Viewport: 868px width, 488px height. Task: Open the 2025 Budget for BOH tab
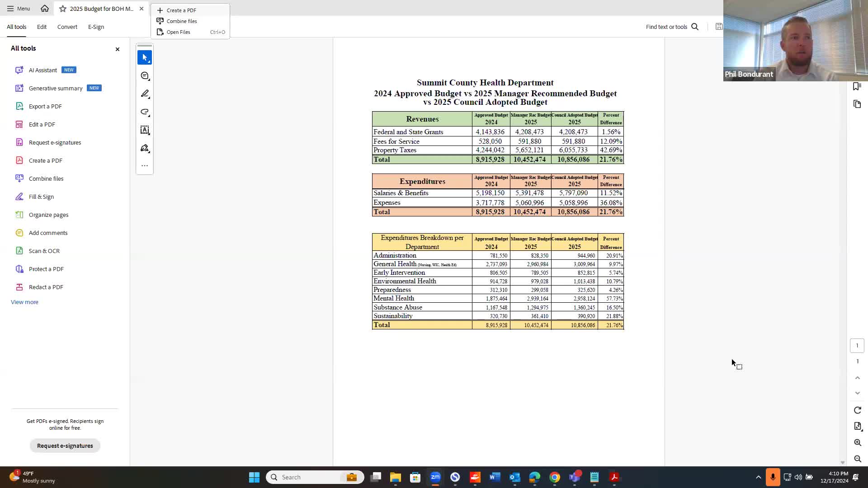tap(101, 9)
